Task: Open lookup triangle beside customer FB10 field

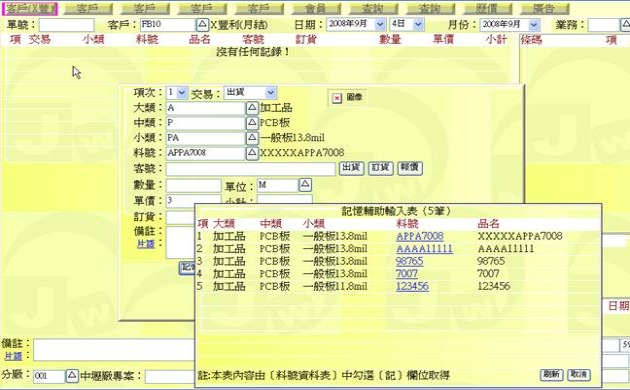Action: (x=203, y=25)
